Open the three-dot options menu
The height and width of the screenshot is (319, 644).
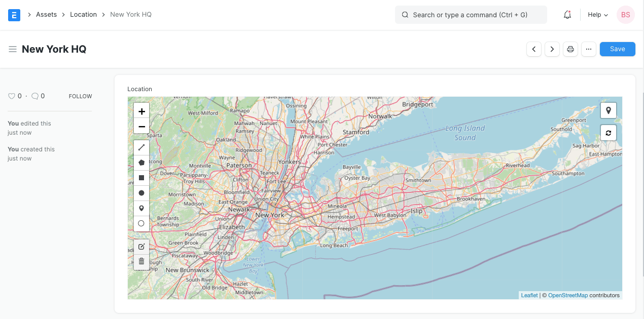tap(588, 49)
